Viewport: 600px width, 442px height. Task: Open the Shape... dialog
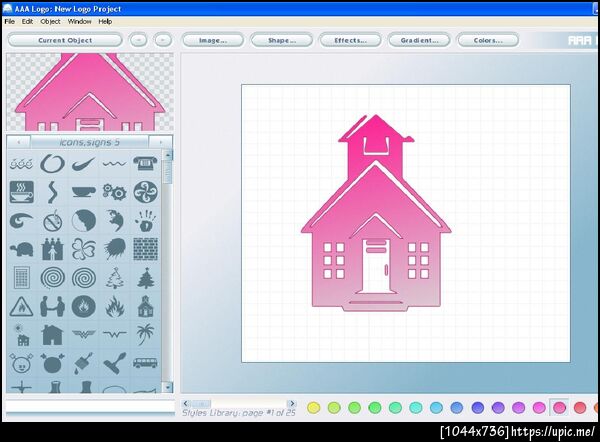tap(282, 40)
